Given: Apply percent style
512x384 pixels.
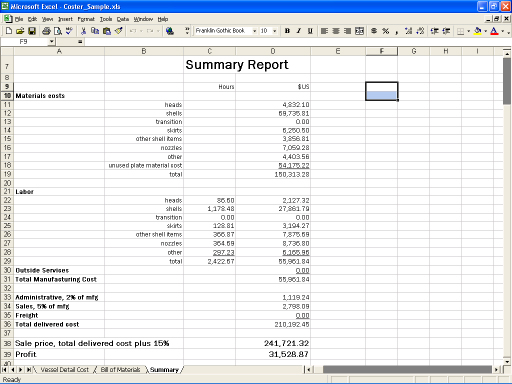Looking at the screenshot, I should click(x=386, y=31).
